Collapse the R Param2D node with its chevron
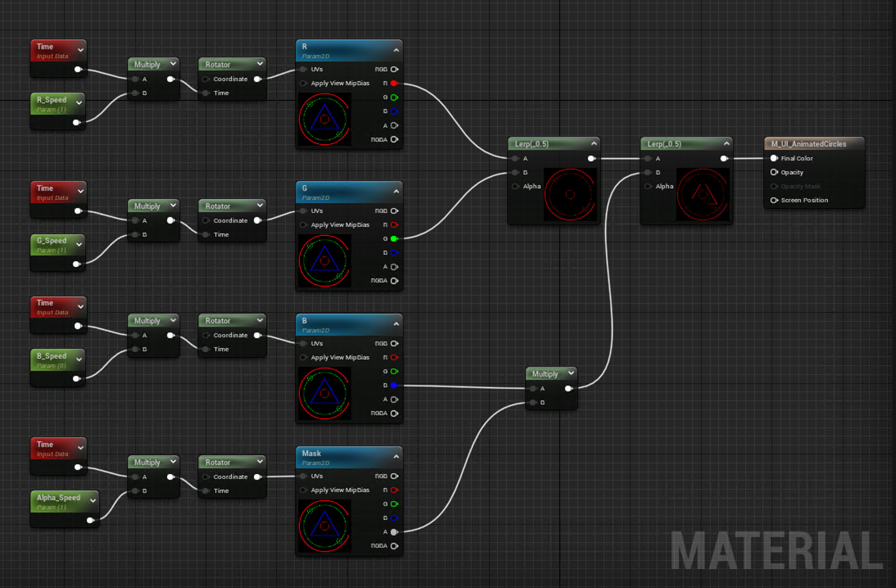 (x=396, y=50)
